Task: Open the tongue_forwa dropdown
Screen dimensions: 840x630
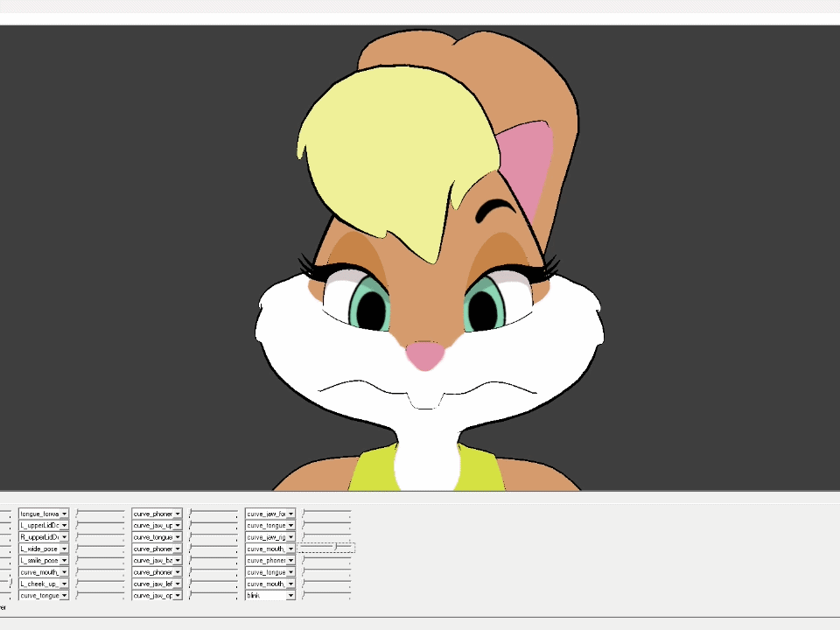Action: click(44, 514)
